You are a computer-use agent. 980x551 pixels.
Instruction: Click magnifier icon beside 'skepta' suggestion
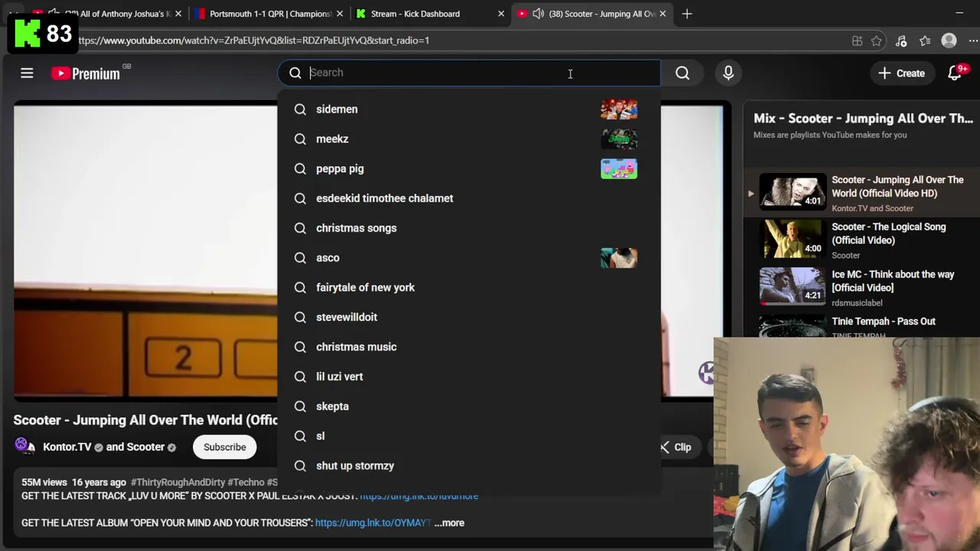[300, 406]
